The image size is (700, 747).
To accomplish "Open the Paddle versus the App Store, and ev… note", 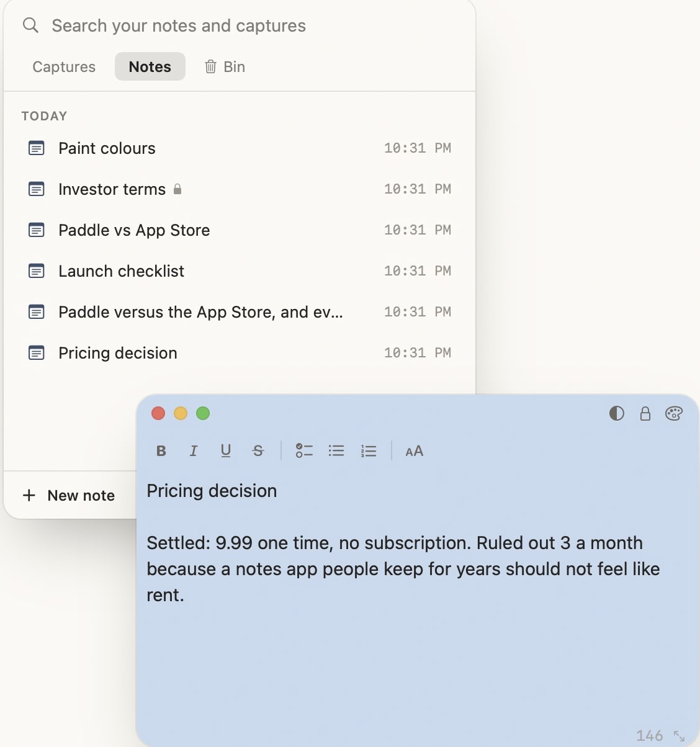I will point(240,312).
